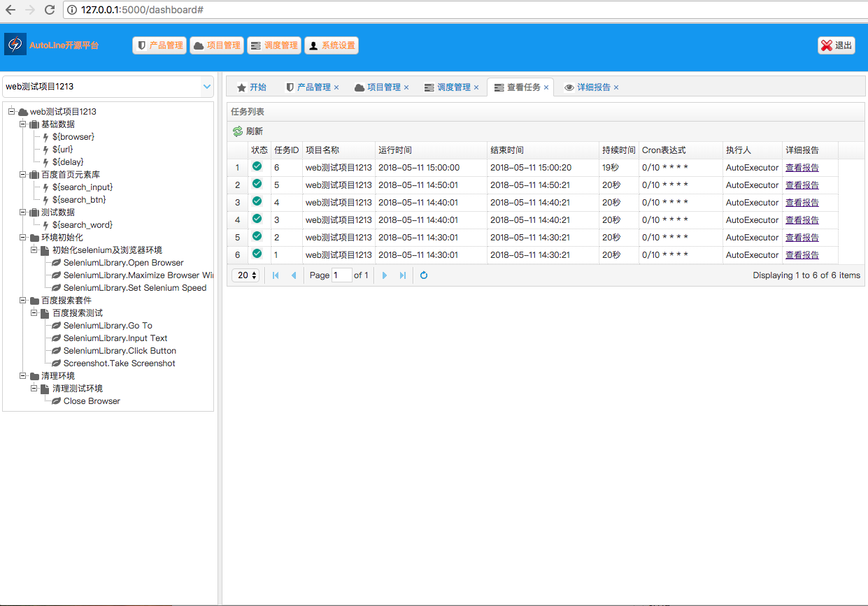868x606 pixels.
Task: Collapse the 测试数据 tree node
Action: (x=23, y=212)
